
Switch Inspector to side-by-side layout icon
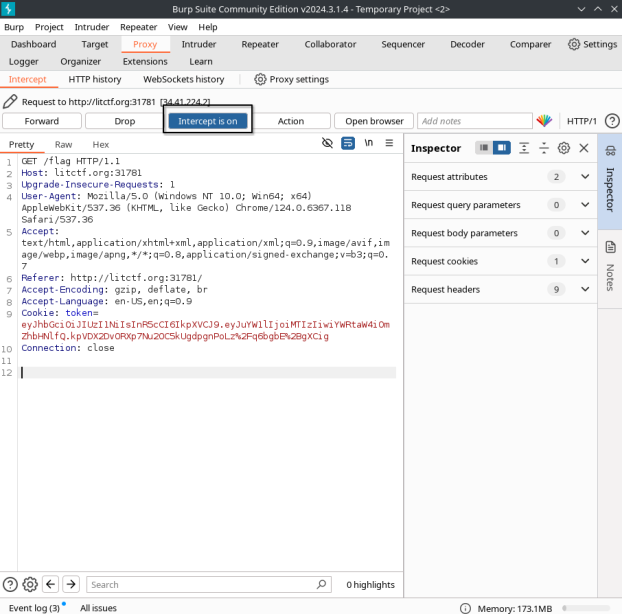[501, 148]
